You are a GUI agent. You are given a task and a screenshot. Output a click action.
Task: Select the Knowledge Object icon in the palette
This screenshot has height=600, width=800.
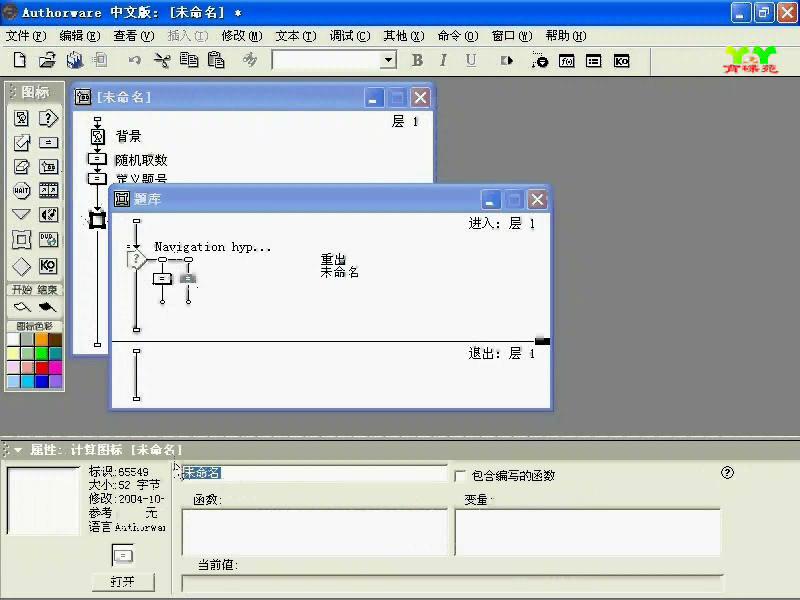pos(48,266)
